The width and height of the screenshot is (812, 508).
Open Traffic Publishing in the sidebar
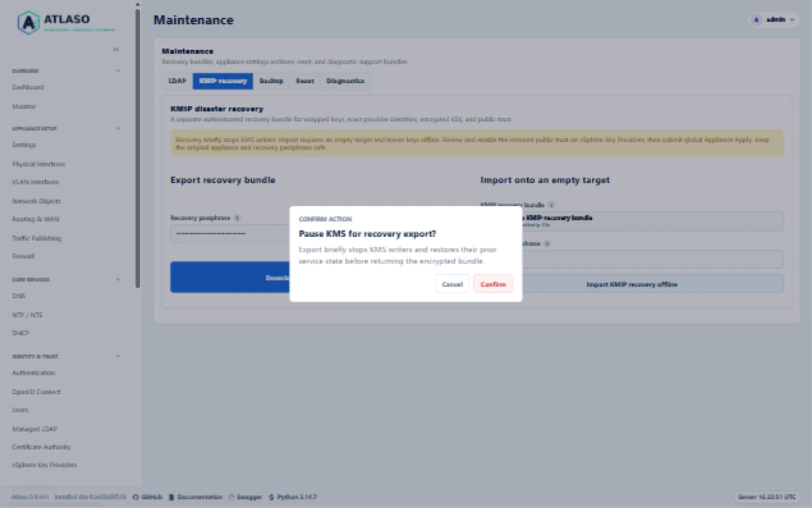(x=37, y=238)
